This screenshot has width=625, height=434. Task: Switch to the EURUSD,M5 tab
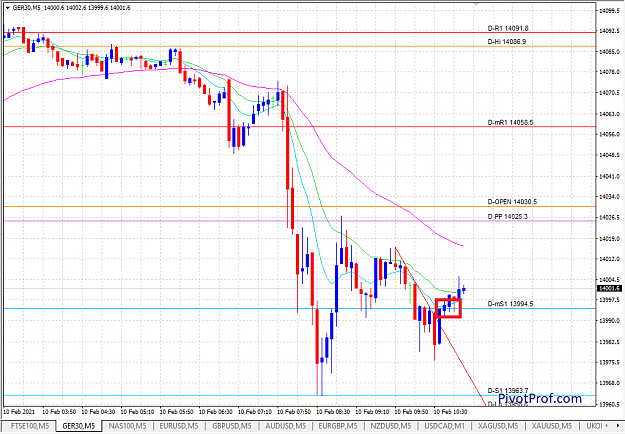click(179, 426)
